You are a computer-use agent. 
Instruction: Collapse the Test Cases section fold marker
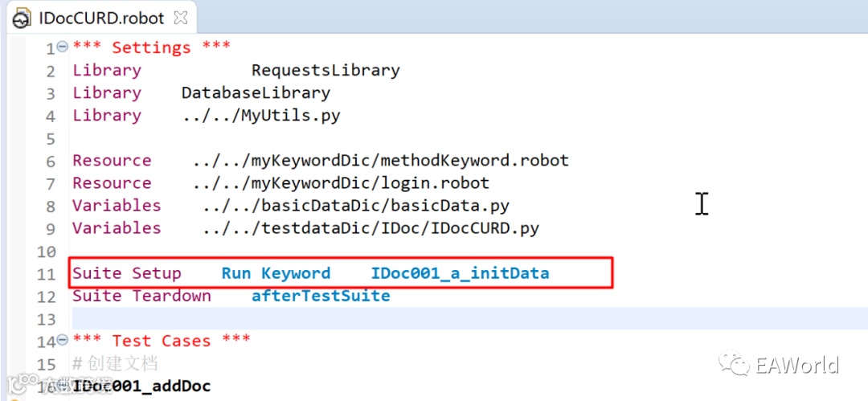[x=63, y=341]
